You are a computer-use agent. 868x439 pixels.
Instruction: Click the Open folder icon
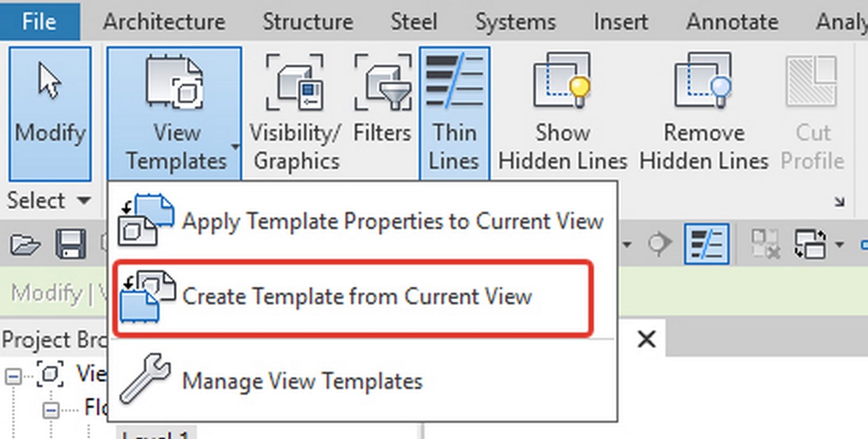[x=25, y=245]
